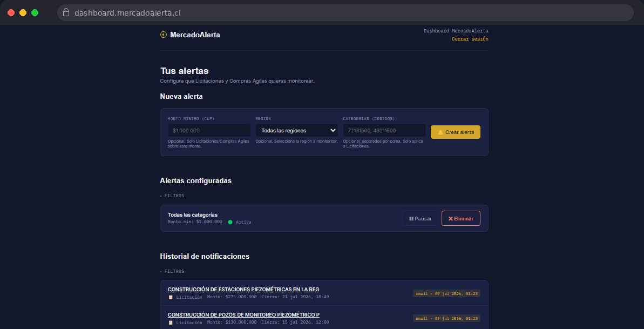Click 'Monto min: $1.000.000' text

point(195,221)
